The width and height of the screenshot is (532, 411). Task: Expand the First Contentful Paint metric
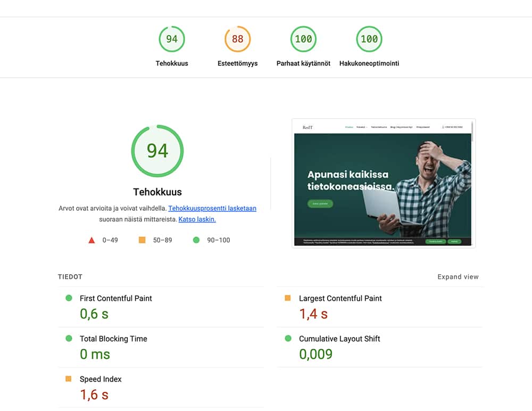(115, 299)
